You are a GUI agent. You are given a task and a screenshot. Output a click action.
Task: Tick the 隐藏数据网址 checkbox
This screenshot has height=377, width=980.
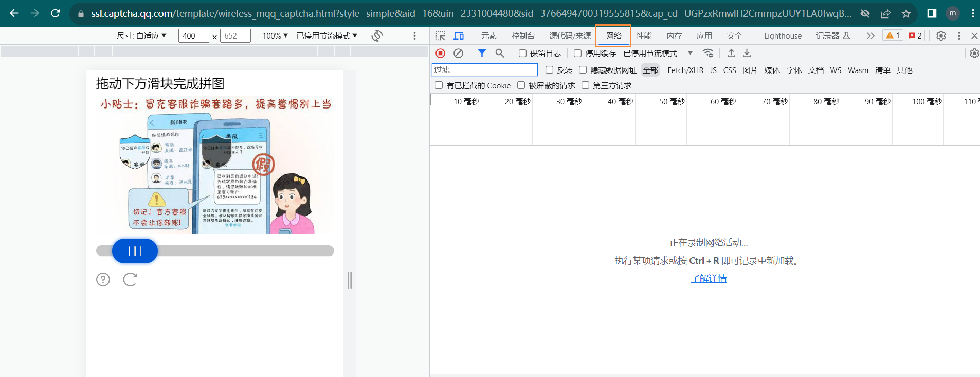point(583,70)
